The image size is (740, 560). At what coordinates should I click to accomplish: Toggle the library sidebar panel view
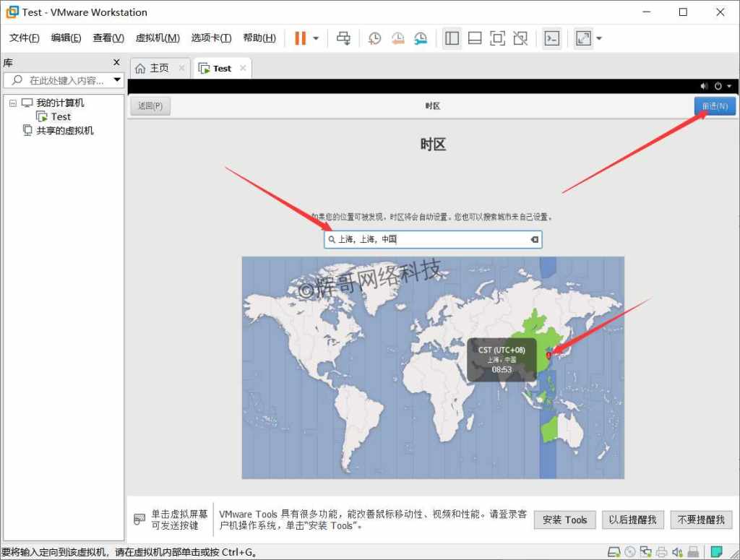point(452,38)
